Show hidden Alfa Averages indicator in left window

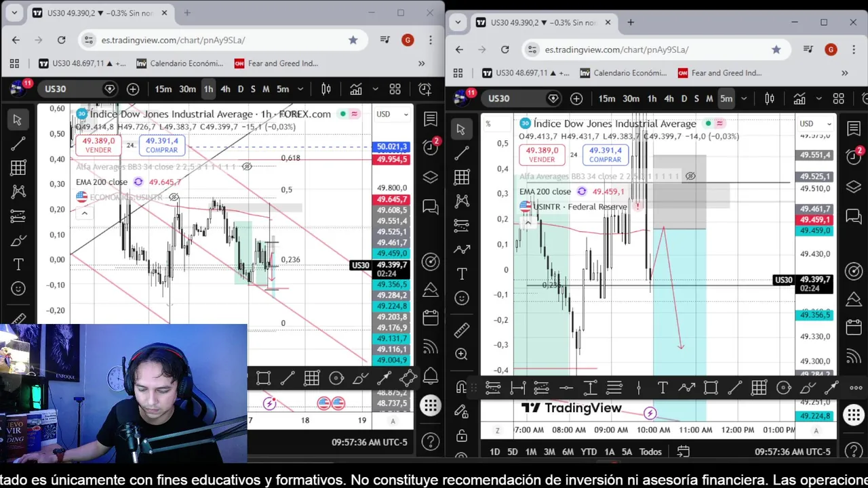(x=248, y=166)
